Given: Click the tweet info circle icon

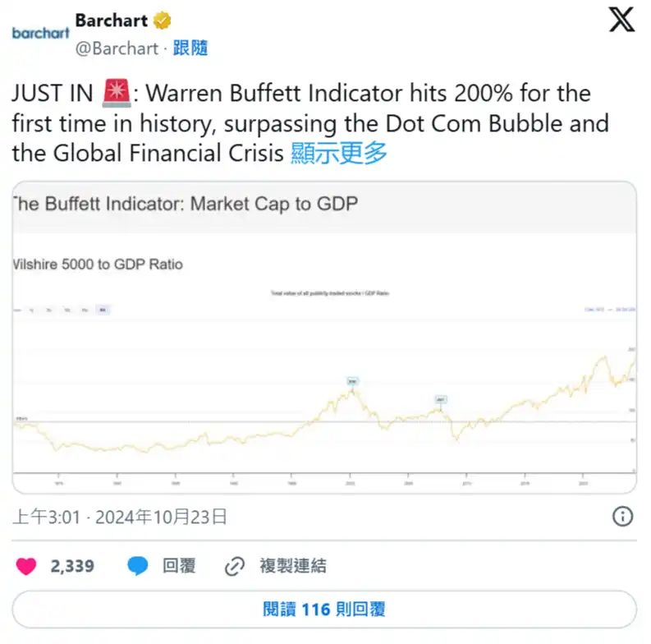Looking at the screenshot, I should tap(623, 517).
